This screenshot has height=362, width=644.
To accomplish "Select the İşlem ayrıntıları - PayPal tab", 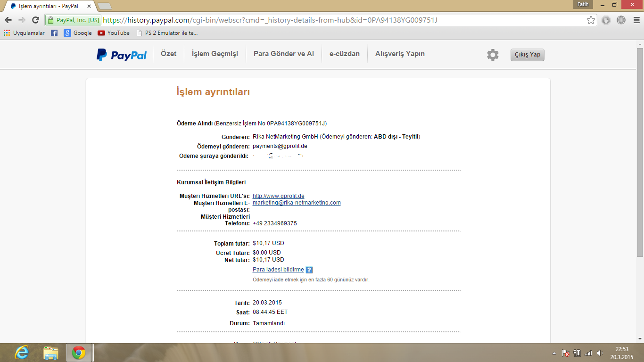I will point(49,6).
